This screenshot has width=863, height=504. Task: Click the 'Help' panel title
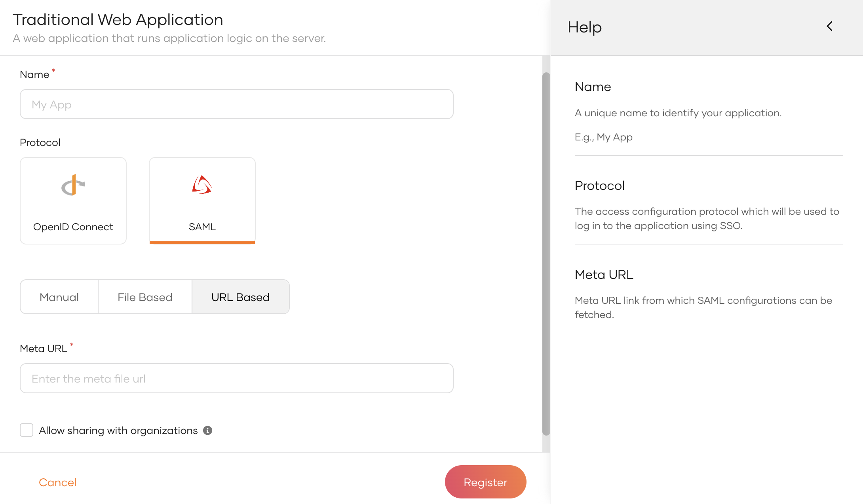click(585, 27)
